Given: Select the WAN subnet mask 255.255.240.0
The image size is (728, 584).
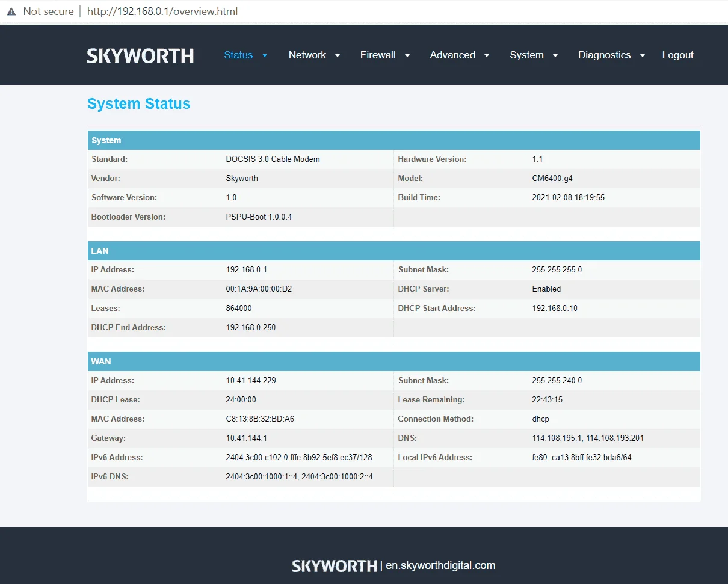Looking at the screenshot, I should pos(557,381).
